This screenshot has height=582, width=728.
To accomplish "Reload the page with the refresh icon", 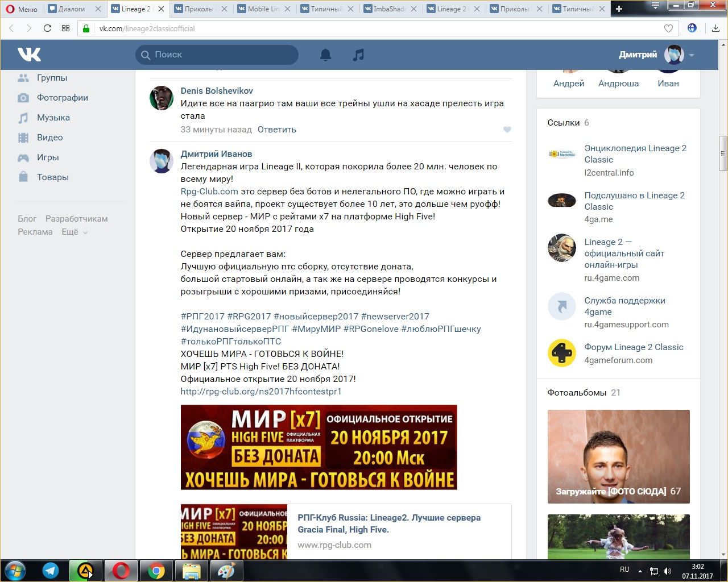I will click(x=47, y=28).
